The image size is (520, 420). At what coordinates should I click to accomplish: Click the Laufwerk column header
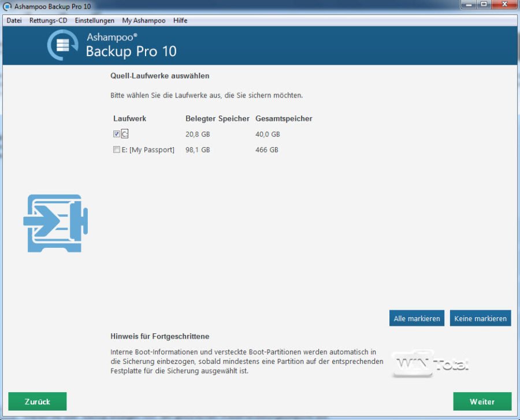[x=128, y=118]
